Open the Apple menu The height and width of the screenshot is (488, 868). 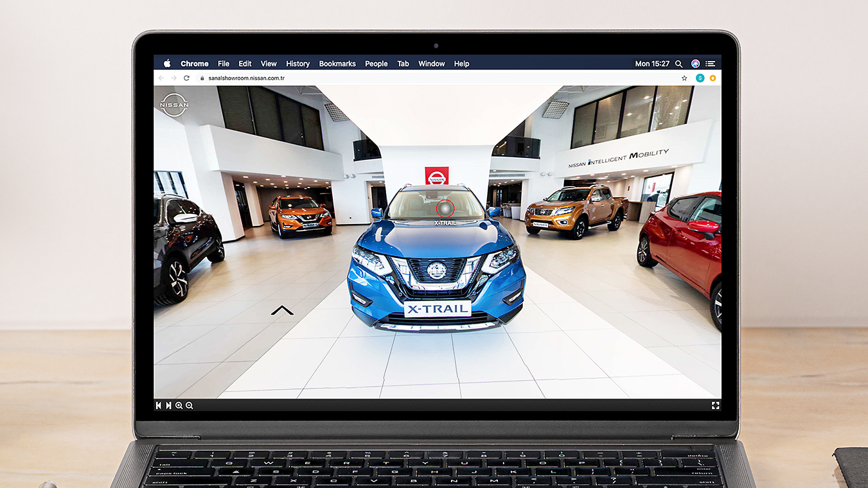point(167,64)
